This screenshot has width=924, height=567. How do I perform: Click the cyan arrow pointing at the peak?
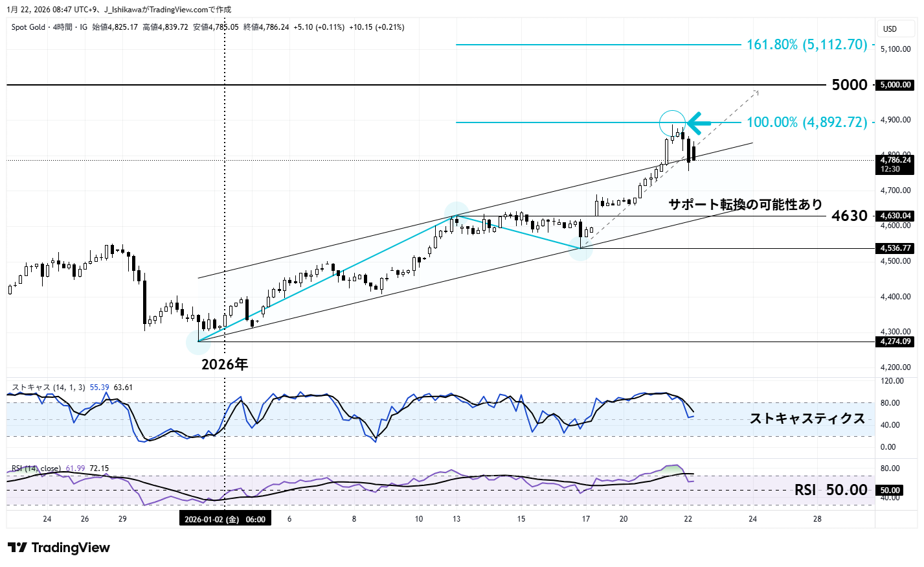[699, 122]
